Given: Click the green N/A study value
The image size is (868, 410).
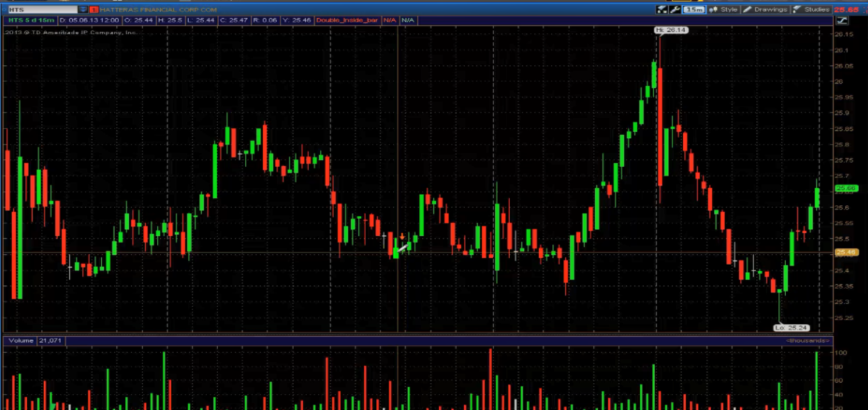Looking at the screenshot, I should [408, 20].
